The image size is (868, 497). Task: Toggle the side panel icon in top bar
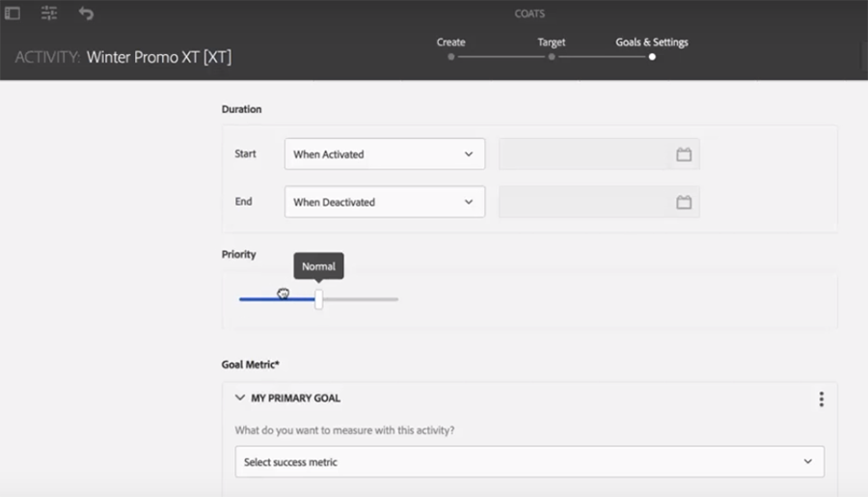[x=13, y=14]
